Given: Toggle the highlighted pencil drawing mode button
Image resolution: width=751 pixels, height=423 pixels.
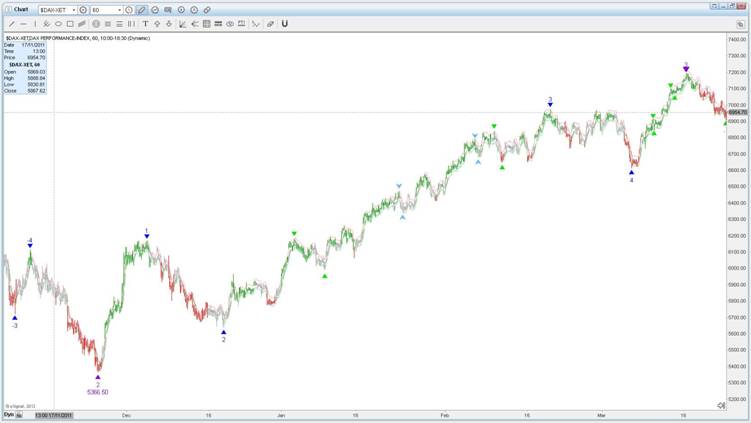Looking at the screenshot, I should pyautogui.click(x=141, y=9).
